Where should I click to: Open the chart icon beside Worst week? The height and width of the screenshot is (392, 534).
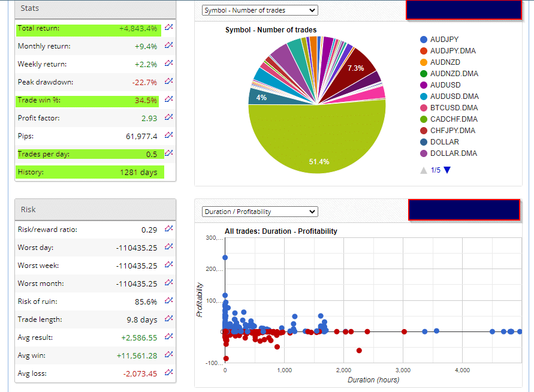coord(168,265)
